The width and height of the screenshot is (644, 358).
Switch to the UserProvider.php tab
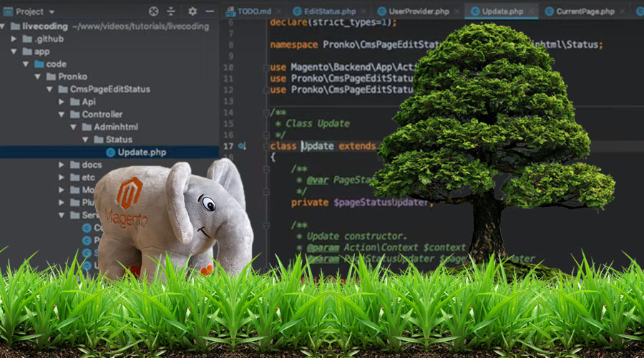pos(419,11)
